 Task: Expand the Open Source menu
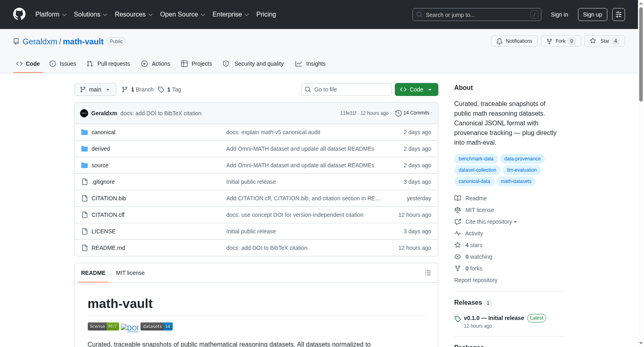point(183,15)
